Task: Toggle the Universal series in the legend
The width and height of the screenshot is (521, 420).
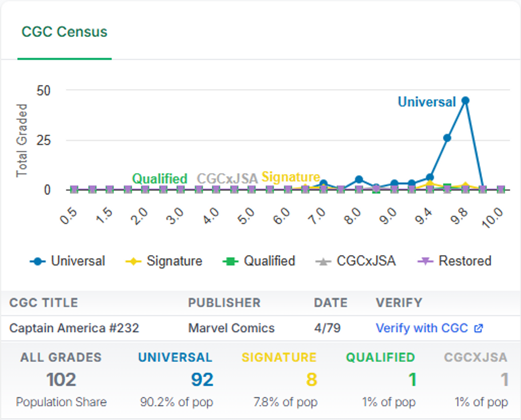Action: (x=68, y=261)
